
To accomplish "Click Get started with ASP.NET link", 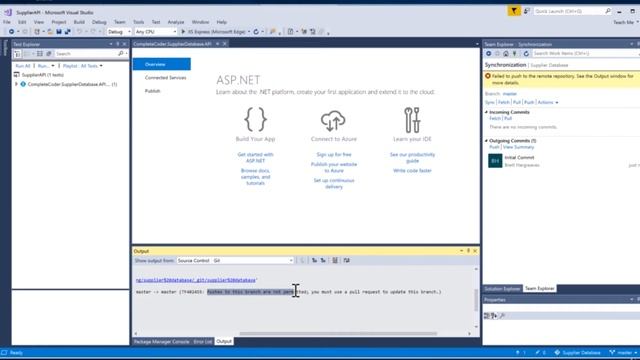I will 256,158.
